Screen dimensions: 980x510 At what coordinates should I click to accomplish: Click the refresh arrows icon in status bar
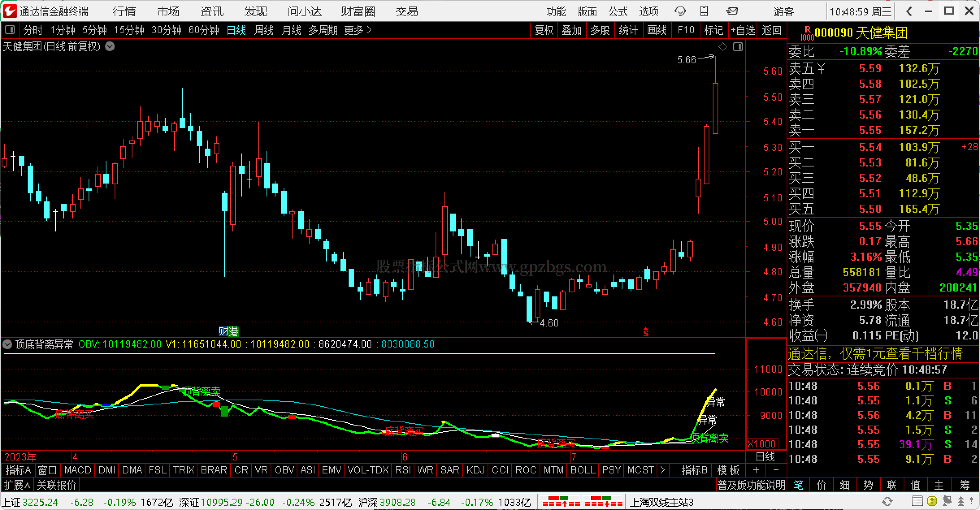(887, 501)
